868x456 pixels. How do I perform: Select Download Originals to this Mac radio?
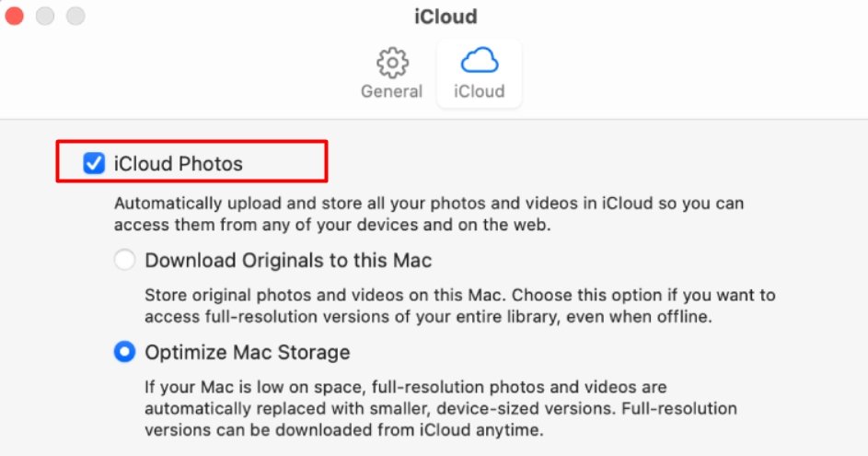[x=124, y=260]
